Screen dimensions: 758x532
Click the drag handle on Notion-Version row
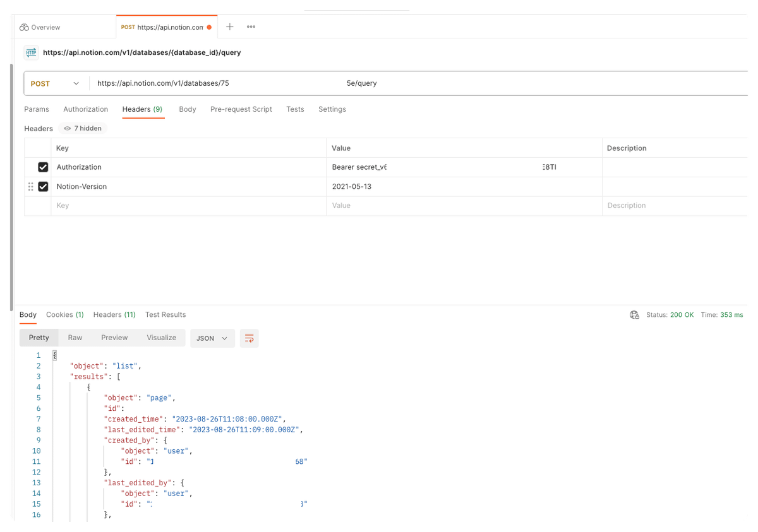pyautogui.click(x=30, y=186)
